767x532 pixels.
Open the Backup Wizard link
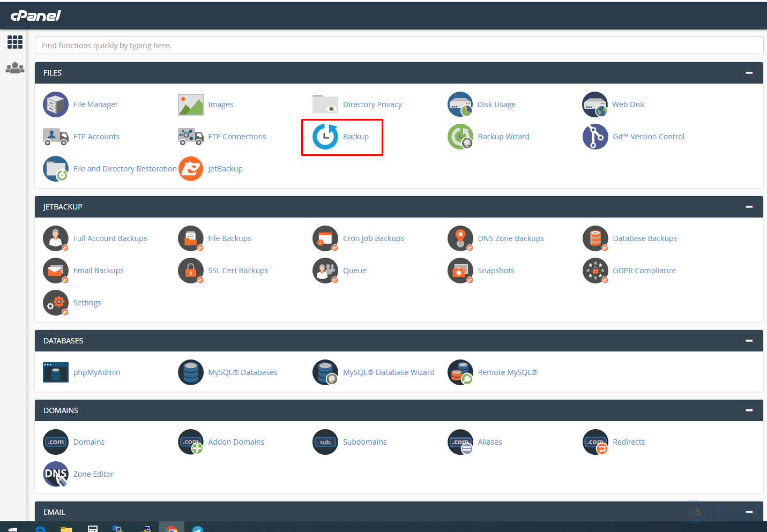tap(503, 137)
